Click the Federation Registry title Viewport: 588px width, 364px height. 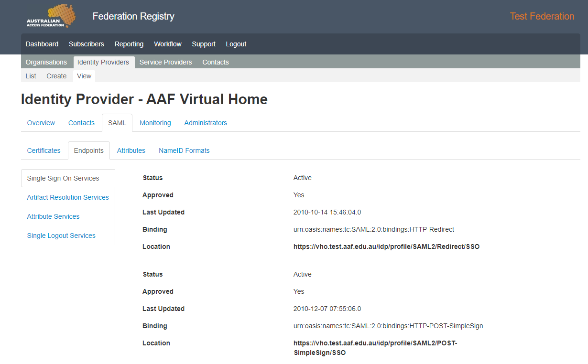(133, 16)
